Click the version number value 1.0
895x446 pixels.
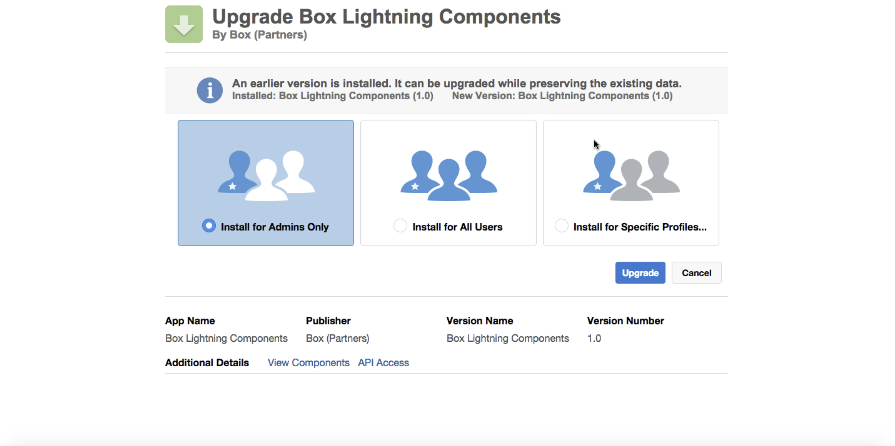click(x=594, y=339)
